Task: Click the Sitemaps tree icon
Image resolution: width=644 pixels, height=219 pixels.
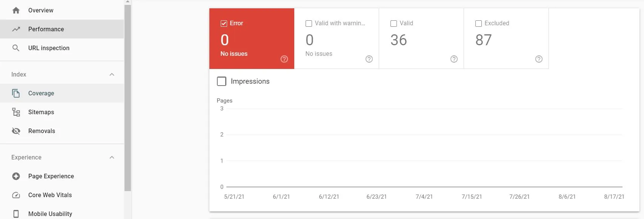Action: click(16, 112)
